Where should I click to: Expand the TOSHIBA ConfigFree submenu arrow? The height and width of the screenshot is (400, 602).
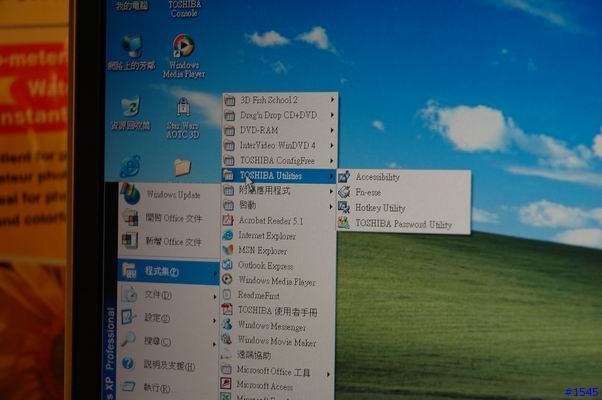click(332, 161)
